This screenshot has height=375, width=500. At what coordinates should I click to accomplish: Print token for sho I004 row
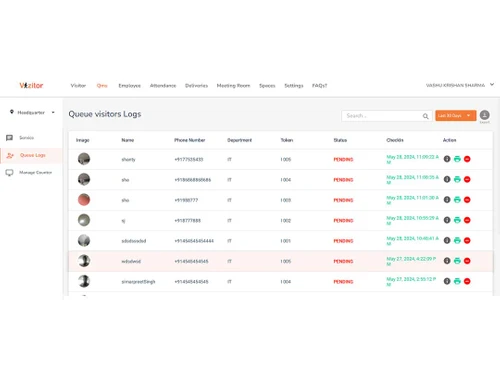click(x=457, y=179)
